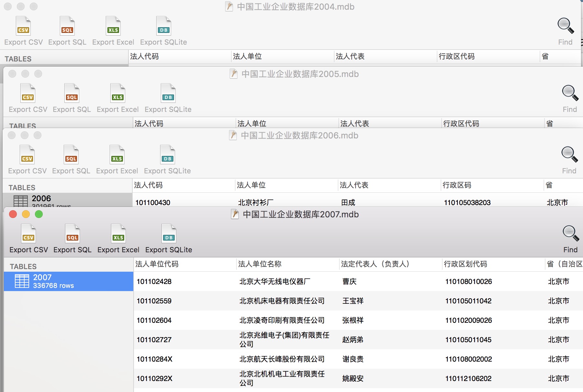Screen dimensions: 583x392
Task: Click Export SQL in the 2005.mdb window
Action: (71, 98)
